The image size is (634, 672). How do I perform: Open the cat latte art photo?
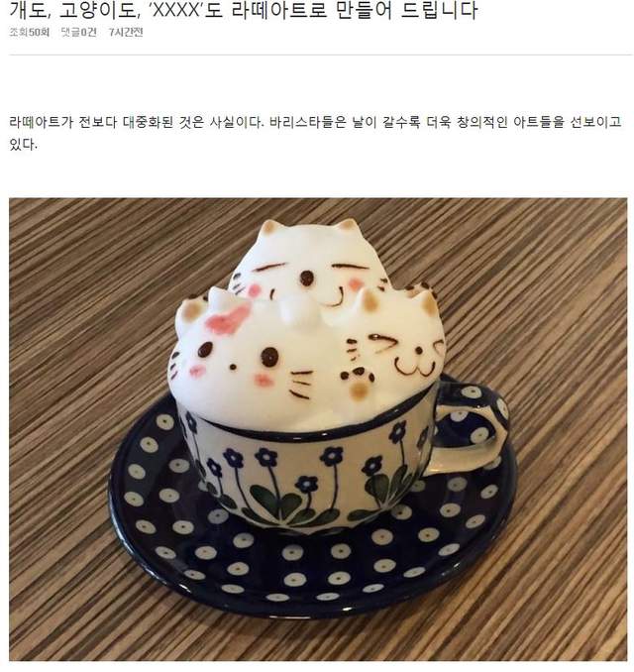pyautogui.click(x=318, y=429)
